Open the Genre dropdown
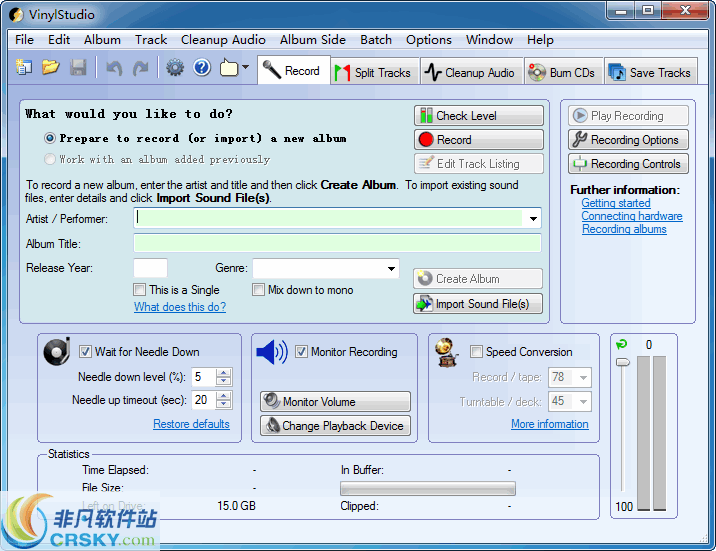This screenshot has height=551, width=716. coord(391,268)
